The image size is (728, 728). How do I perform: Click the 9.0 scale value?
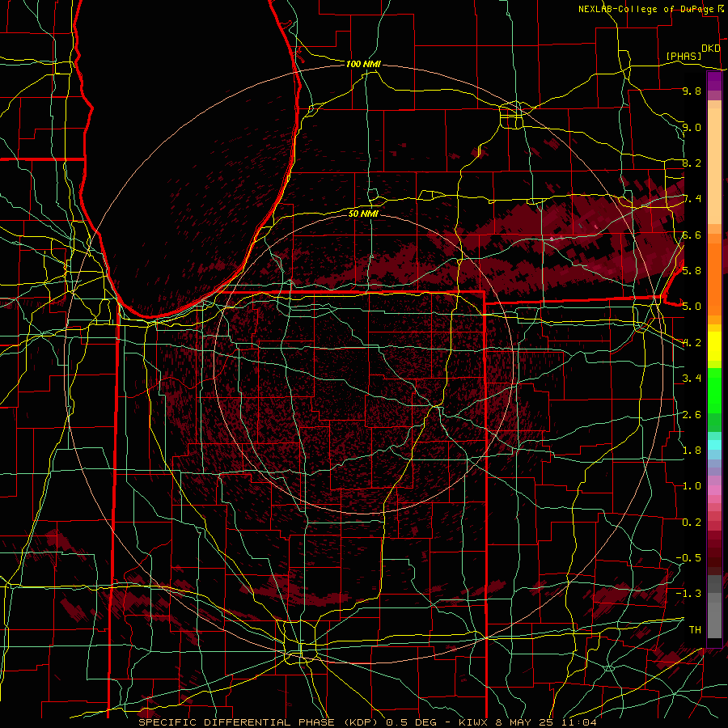point(692,127)
